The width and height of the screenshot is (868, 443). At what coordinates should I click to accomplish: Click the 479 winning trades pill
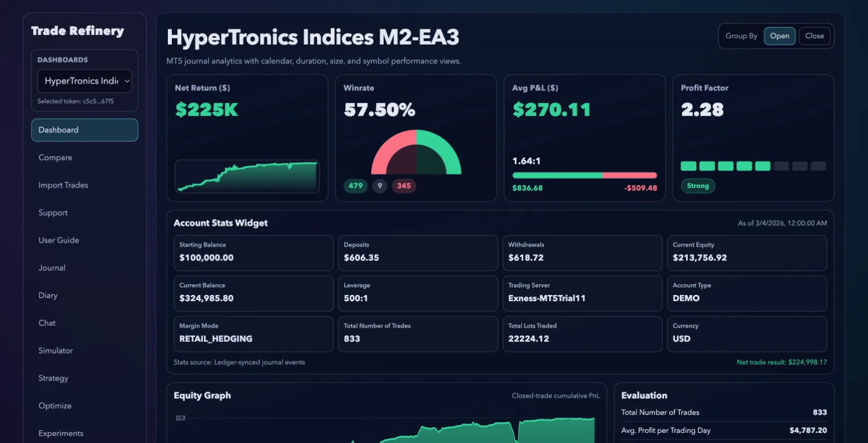(356, 185)
